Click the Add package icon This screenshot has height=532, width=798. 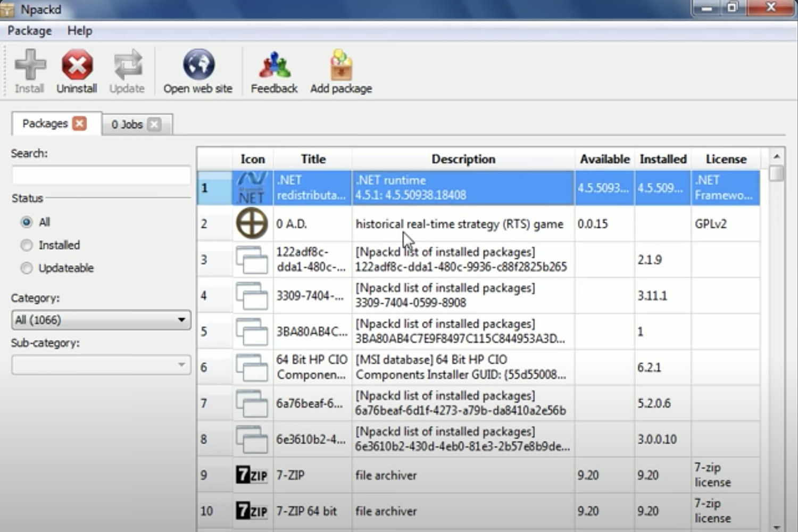pos(341,65)
